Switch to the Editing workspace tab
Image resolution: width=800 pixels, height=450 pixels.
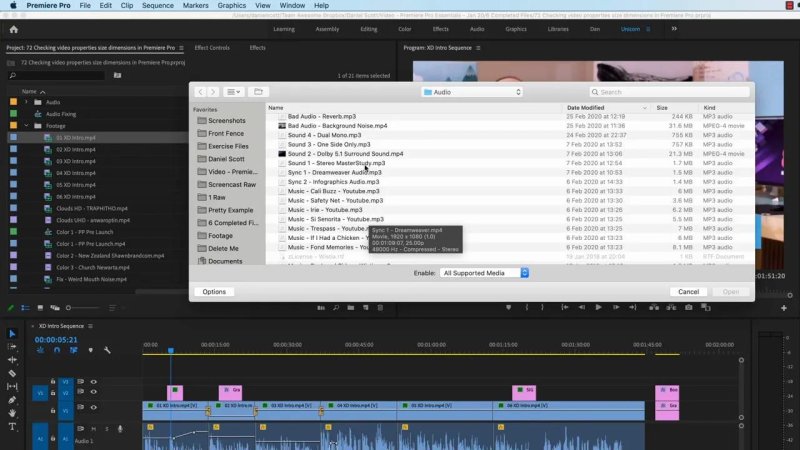tap(369, 29)
